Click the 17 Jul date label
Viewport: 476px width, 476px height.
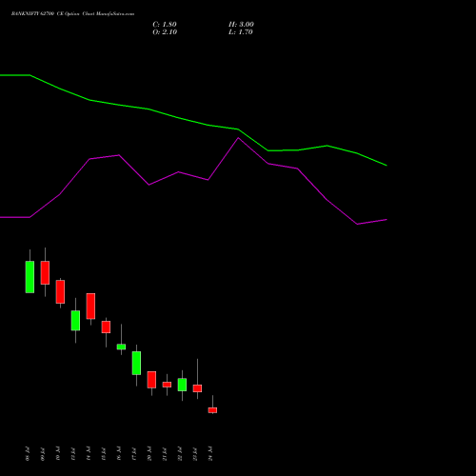click(134, 454)
